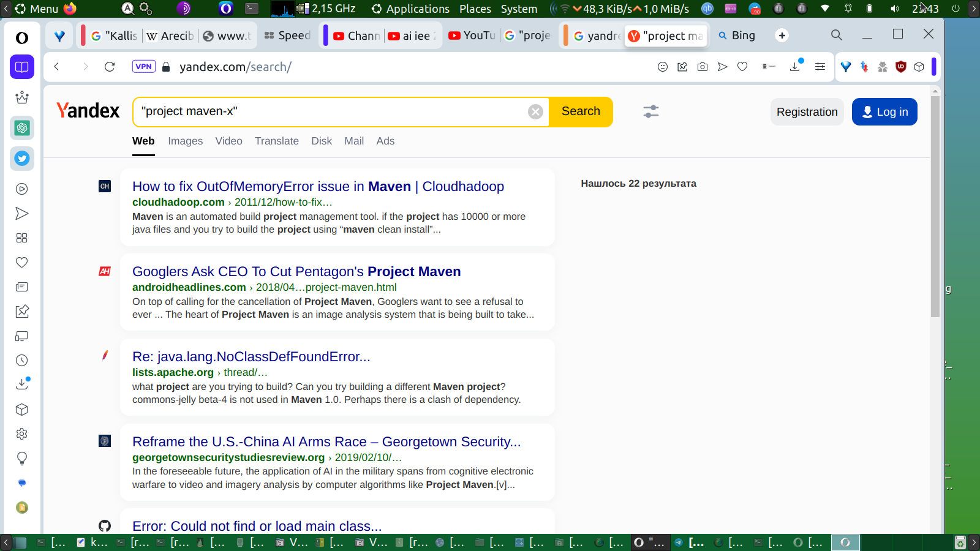Open the search tabs magnifier icon
This screenshot has height=551, width=980.
837,35
